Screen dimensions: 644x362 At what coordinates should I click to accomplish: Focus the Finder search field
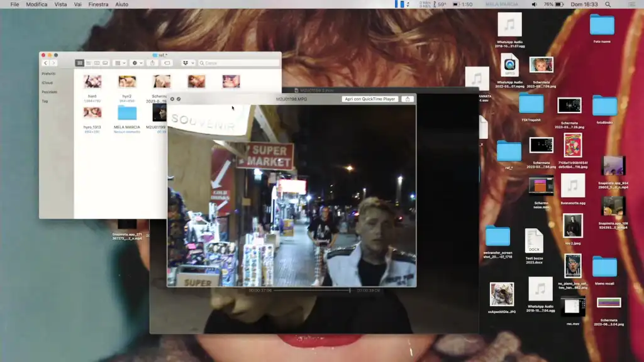tap(238, 63)
